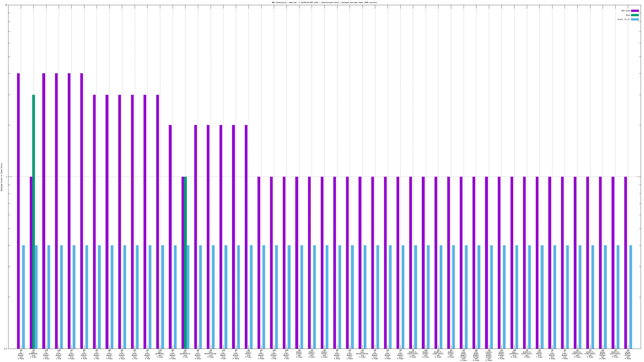Image resolution: width=644 pixels, height=362 pixels.
Task: Click the 'Score (0..1)' legend label text
Action: (623, 19)
